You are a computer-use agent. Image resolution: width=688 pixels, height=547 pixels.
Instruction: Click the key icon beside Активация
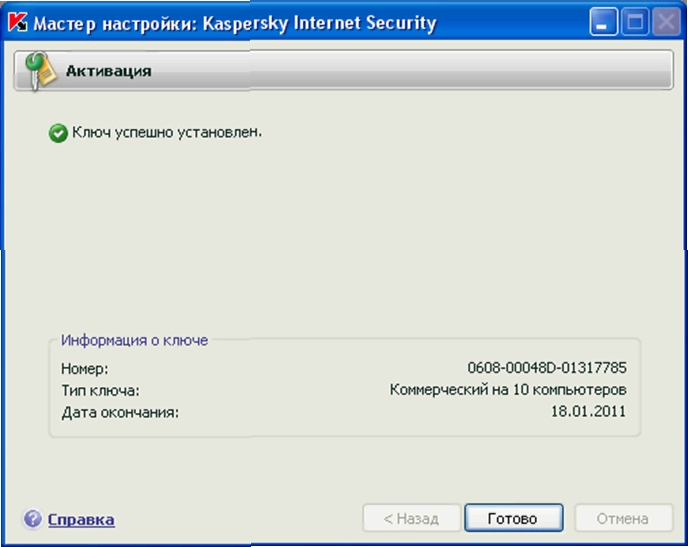coord(40,71)
